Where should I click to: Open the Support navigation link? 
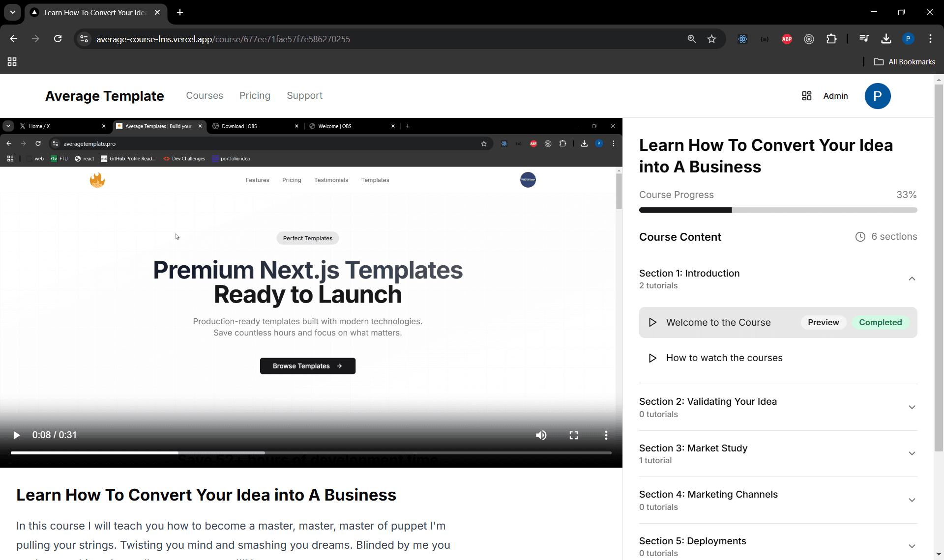tap(304, 95)
